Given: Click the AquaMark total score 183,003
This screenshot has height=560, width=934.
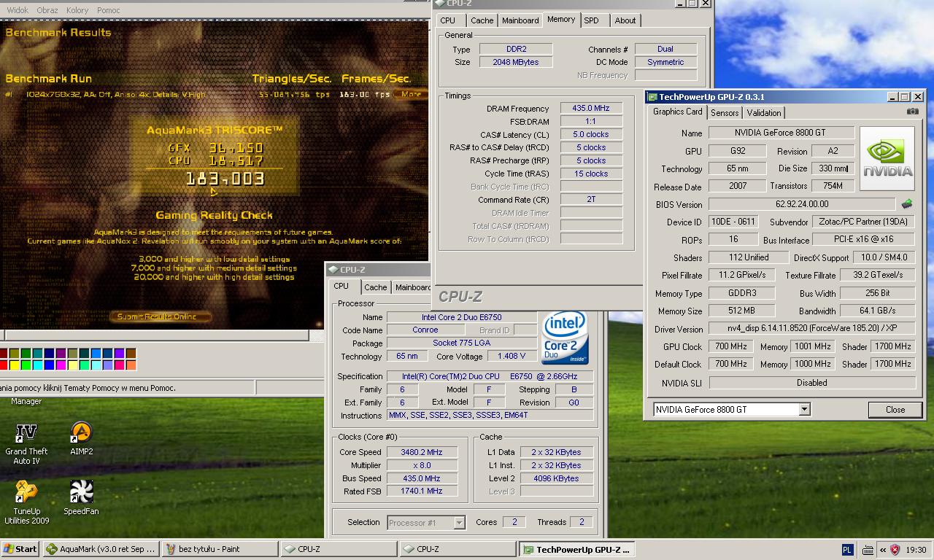Looking at the screenshot, I should (225, 179).
